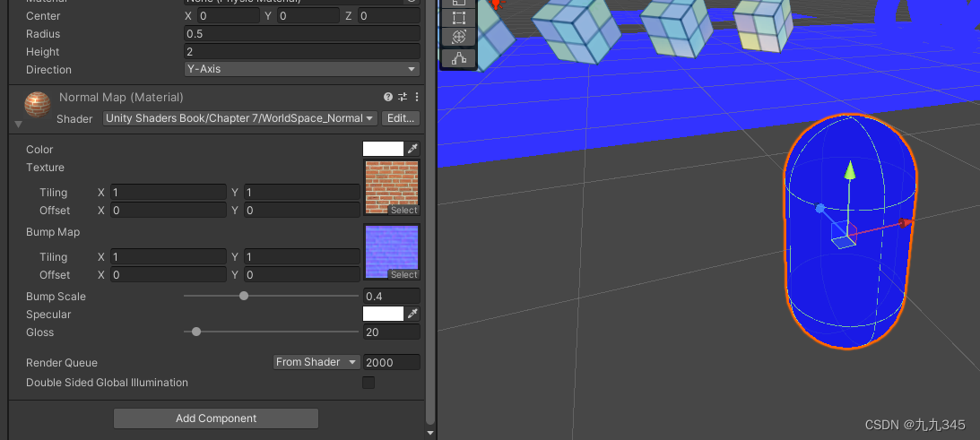
Task: Open the Direction Y-Axis dropdown
Action: [x=302, y=69]
